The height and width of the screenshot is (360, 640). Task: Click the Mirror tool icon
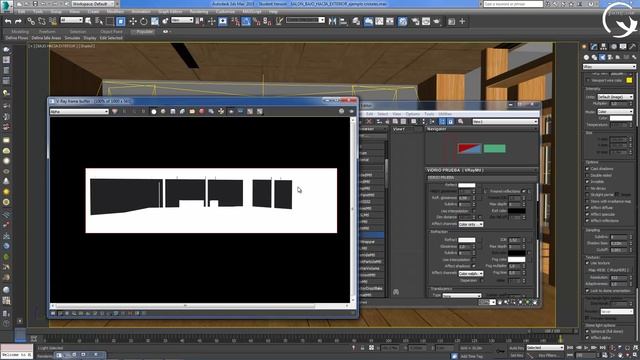pyautogui.click(x=333, y=21)
